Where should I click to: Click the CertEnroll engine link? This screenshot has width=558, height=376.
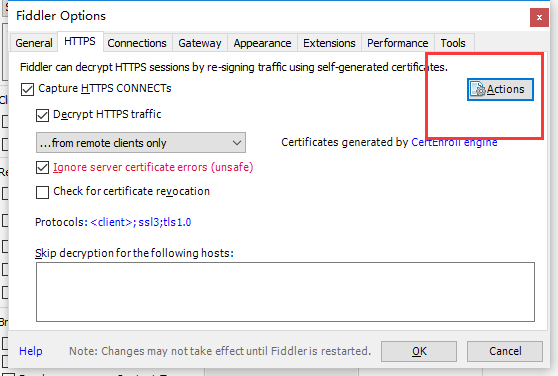[x=454, y=142]
